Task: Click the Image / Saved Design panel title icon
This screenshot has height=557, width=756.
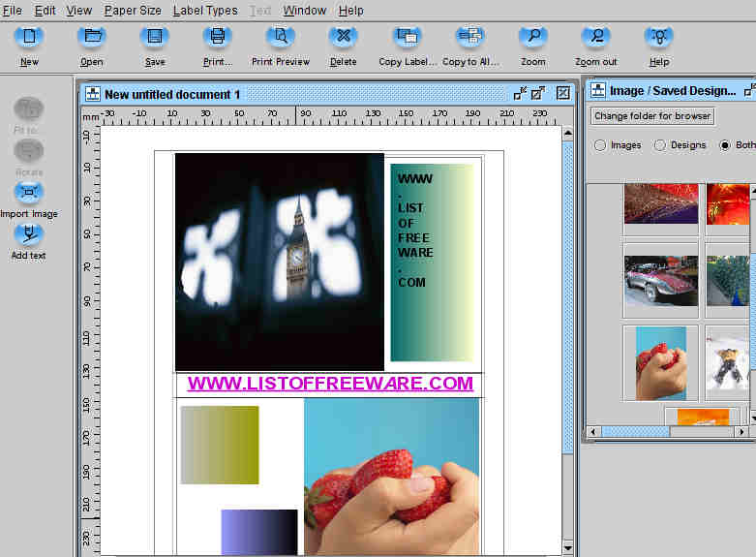Action: (x=598, y=90)
